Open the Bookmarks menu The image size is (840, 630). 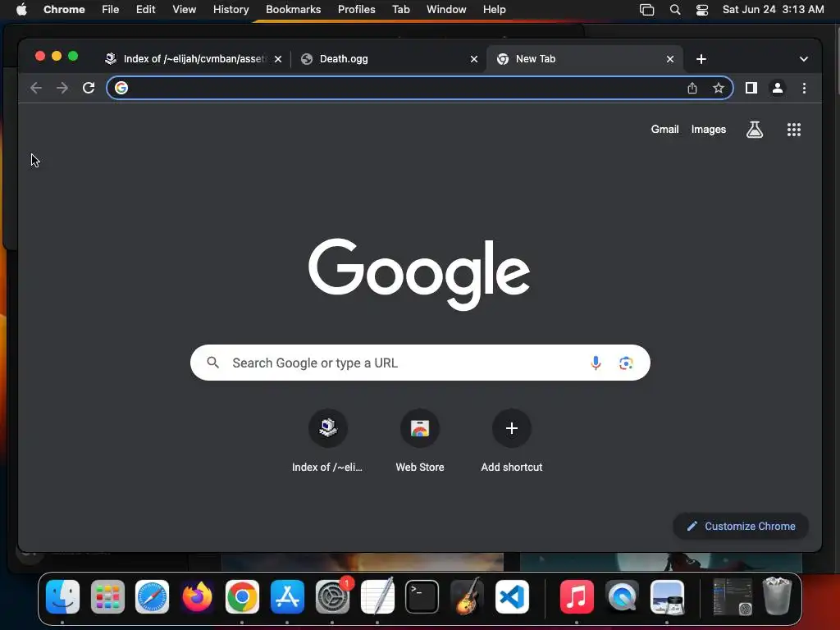pos(293,10)
